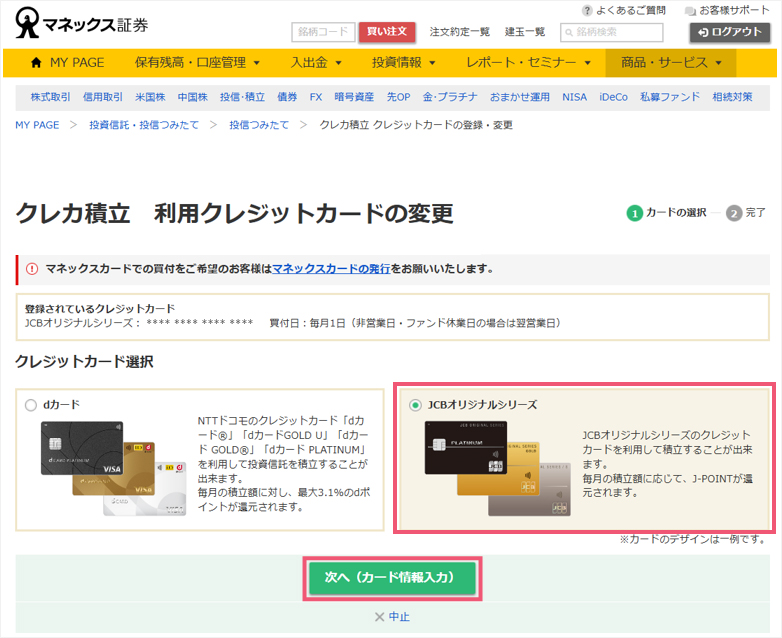782x638 pixels.
Task: Open 株式取引 submenu item
Action: click(x=50, y=97)
